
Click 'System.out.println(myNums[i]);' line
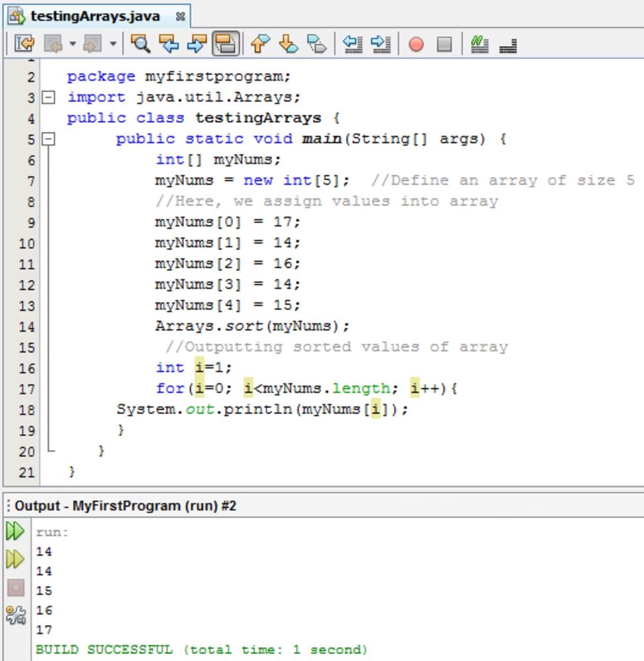(x=262, y=409)
